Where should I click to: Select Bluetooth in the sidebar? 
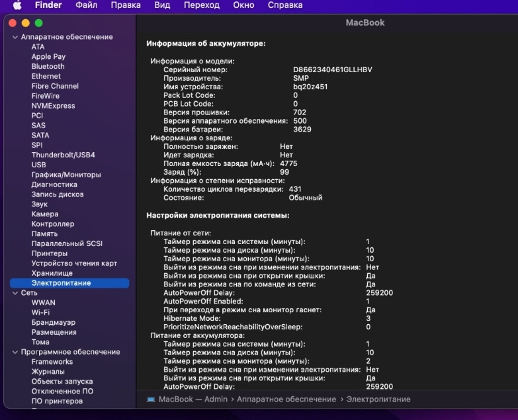48,66
